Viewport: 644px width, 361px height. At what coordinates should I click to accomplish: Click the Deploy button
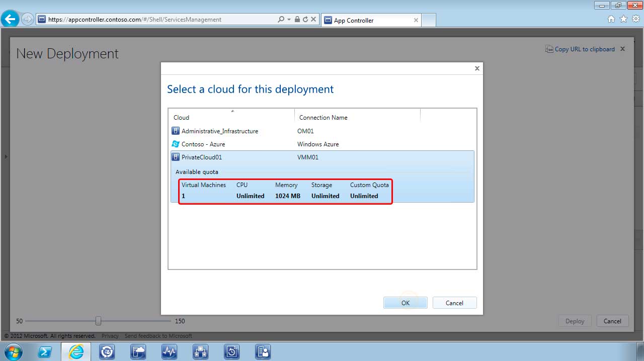click(575, 321)
